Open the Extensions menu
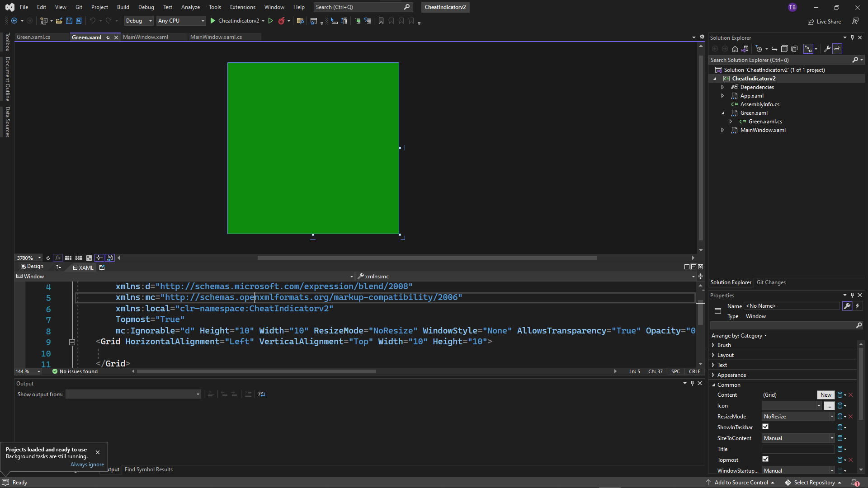Viewport: 868px width, 488px height. point(242,7)
